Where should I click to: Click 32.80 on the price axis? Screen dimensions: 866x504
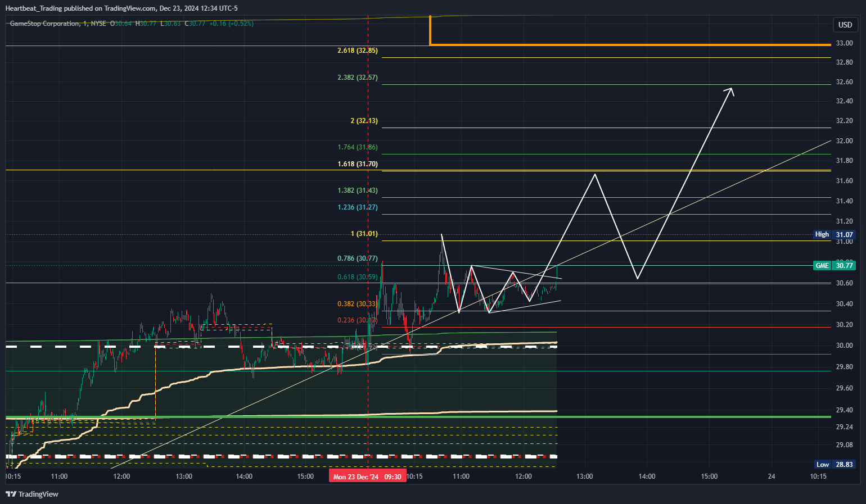(x=844, y=62)
